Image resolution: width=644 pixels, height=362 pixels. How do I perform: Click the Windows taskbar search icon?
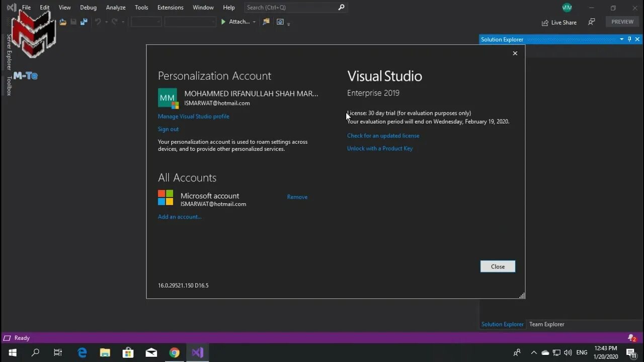35,352
